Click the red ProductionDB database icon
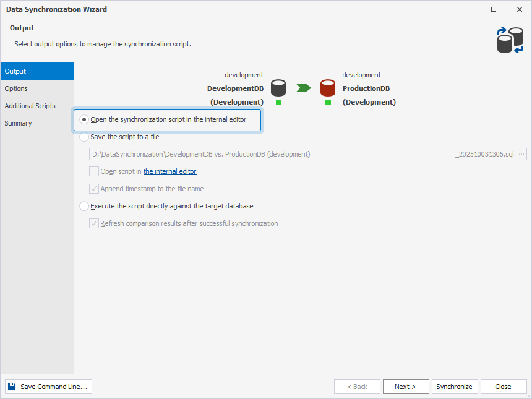 tap(327, 87)
